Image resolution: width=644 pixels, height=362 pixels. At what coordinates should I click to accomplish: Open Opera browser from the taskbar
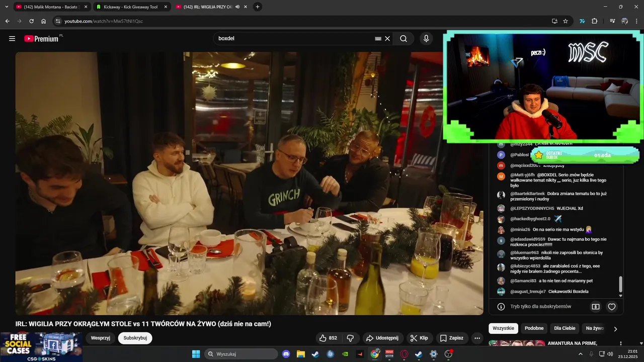[404, 354]
